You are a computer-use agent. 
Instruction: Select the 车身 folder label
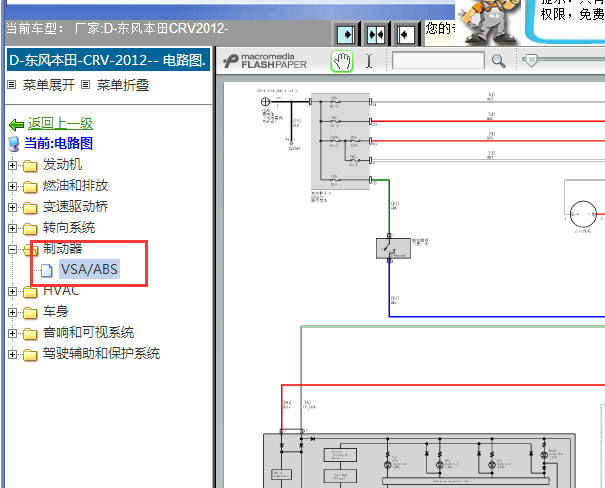point(56,311)
